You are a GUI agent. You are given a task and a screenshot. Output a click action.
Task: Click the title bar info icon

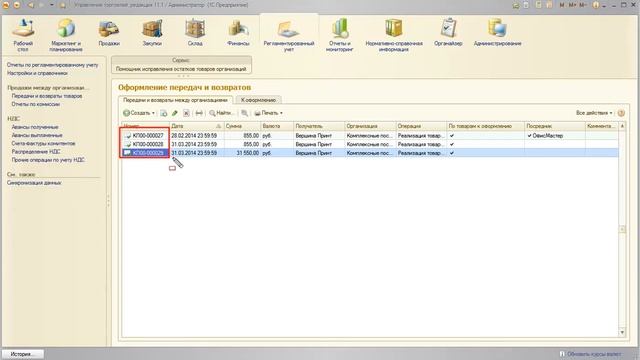click(x=595, y=5)
